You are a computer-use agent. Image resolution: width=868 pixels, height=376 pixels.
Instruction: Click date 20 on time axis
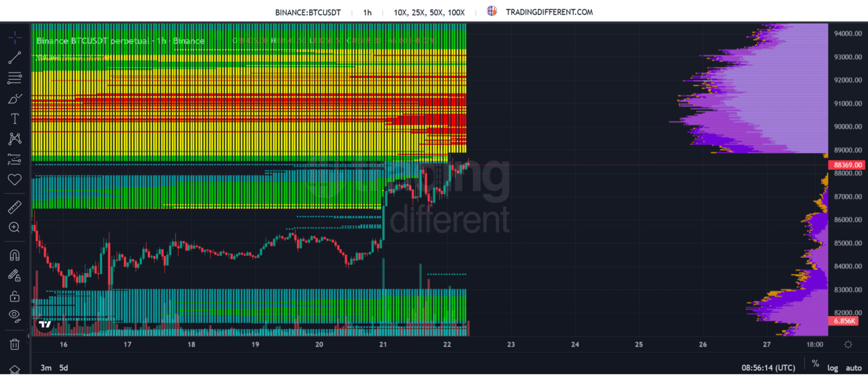319,345
